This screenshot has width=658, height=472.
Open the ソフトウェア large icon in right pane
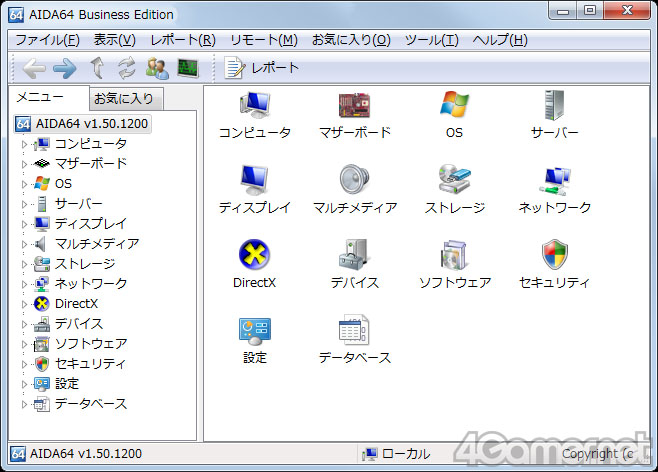coord(454,255)
